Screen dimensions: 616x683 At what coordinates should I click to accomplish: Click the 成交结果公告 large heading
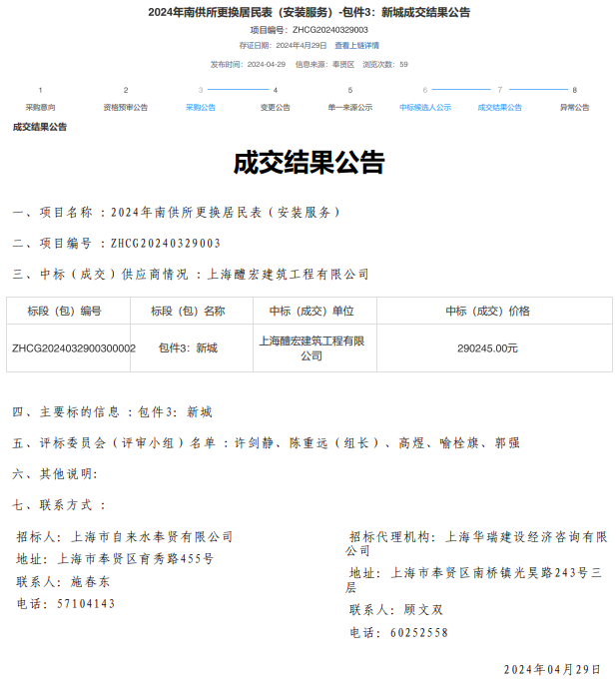tap(308, 163)
